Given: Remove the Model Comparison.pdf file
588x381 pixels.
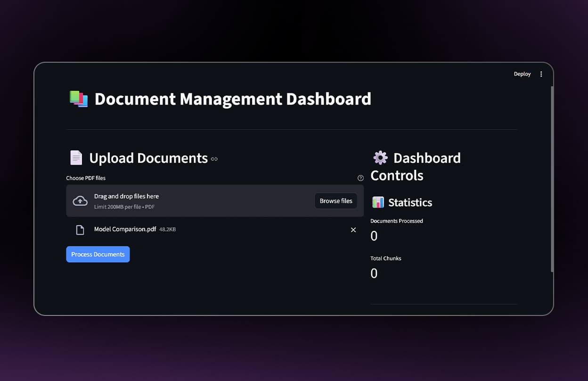Looking at the screenshot, I should click(x=353, y=230).
